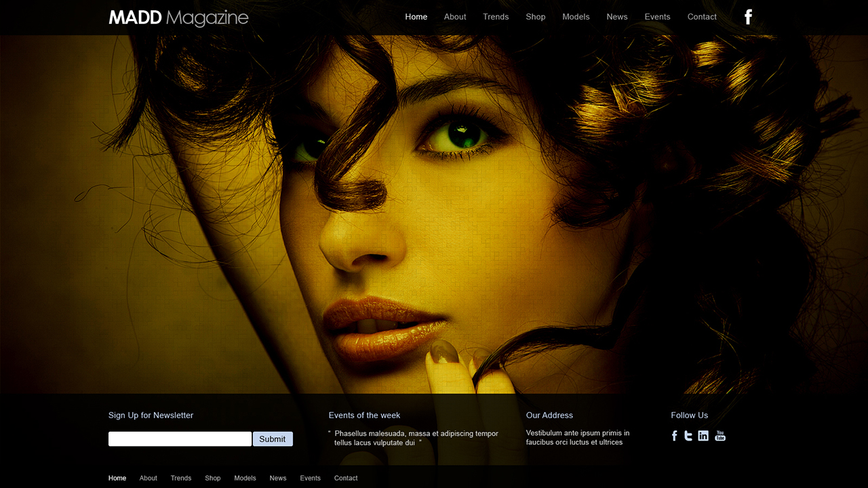The height and width of the screenshot is (488, 868).
Task: Click the 'Phasellus malesuada' event quote text
Action: (x=414, y=439)
